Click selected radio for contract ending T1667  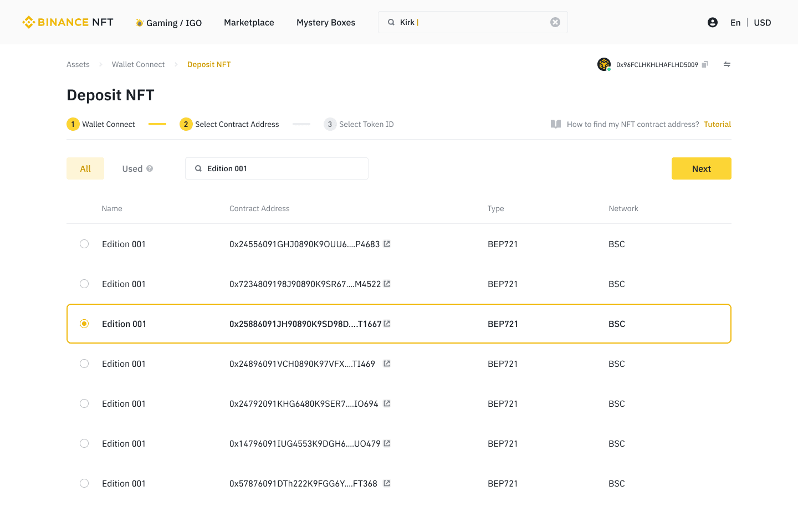coord(84,324)
